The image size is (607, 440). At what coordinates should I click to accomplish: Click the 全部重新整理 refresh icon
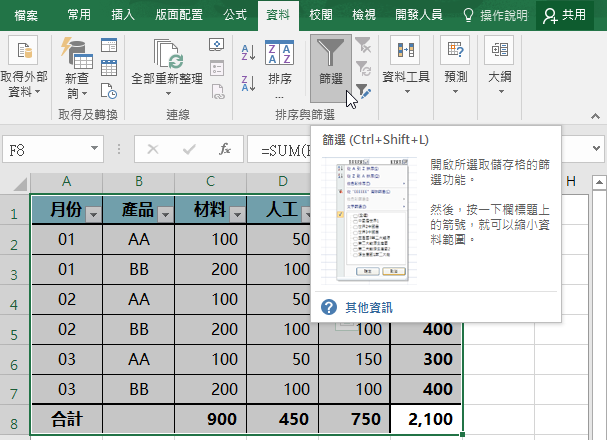coord(167,53)
